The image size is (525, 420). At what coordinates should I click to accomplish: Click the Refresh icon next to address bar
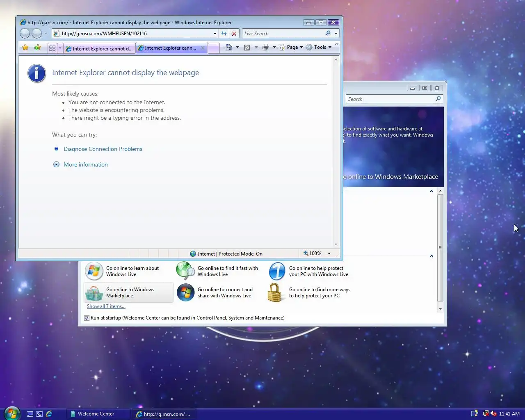click(224, 34)
